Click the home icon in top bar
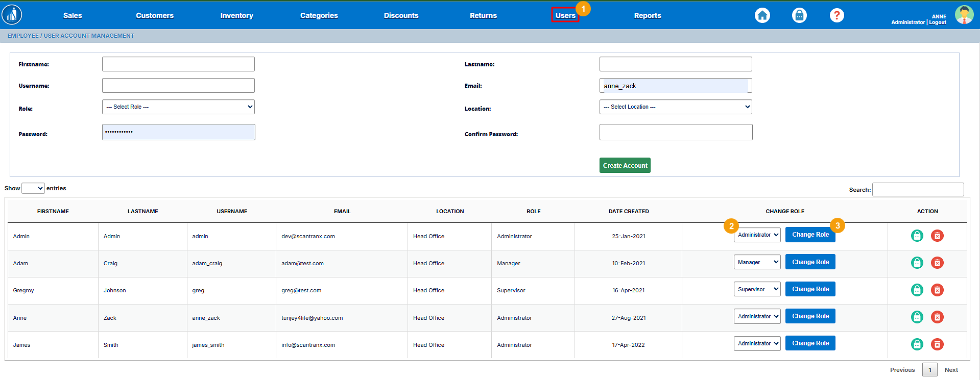Screen dimensions: 980x380 click(x=762, y=15)
